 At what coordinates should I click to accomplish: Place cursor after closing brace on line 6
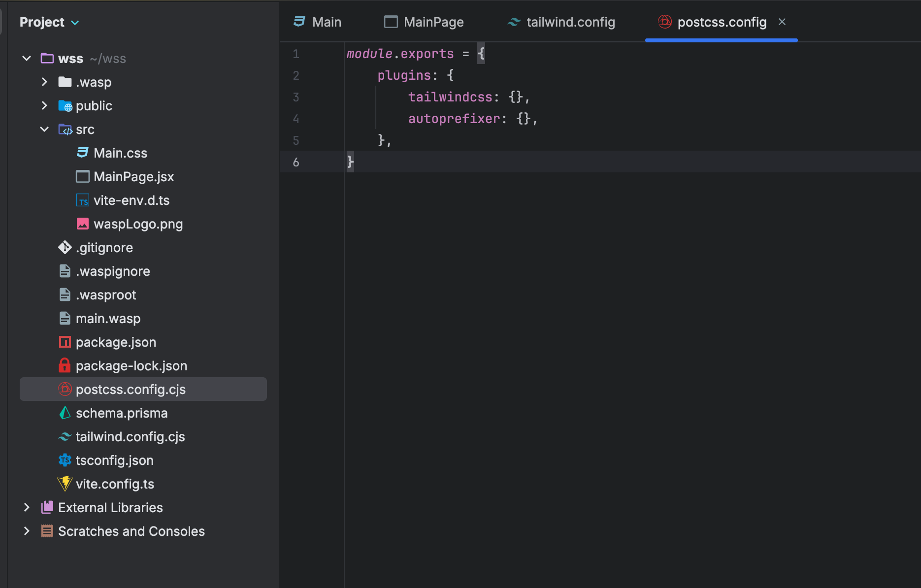pyautogui.click(x=355, y=162)
